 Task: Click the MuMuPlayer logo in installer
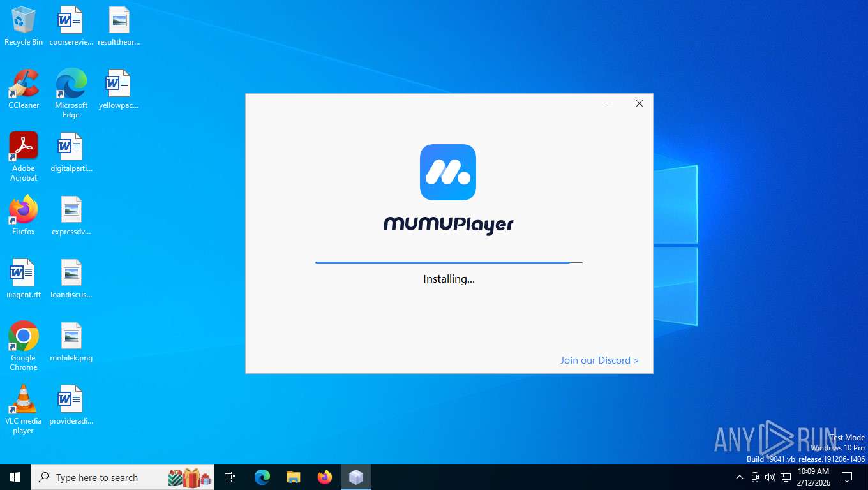448,172
